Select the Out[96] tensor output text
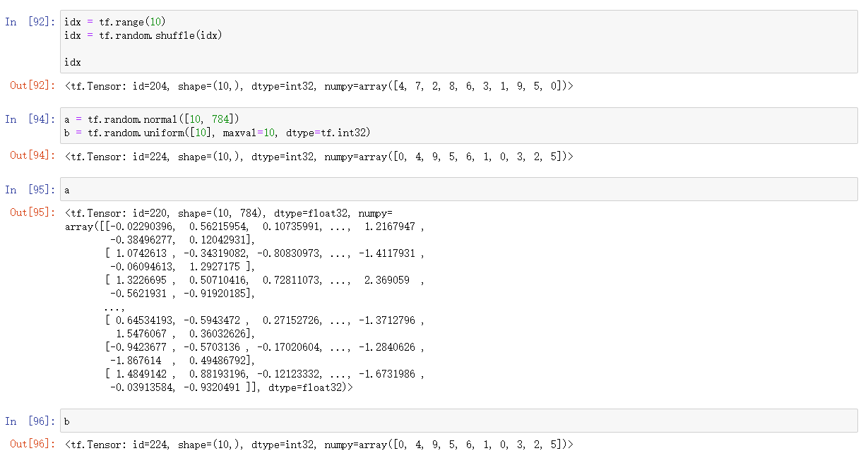 click(319, 445)
